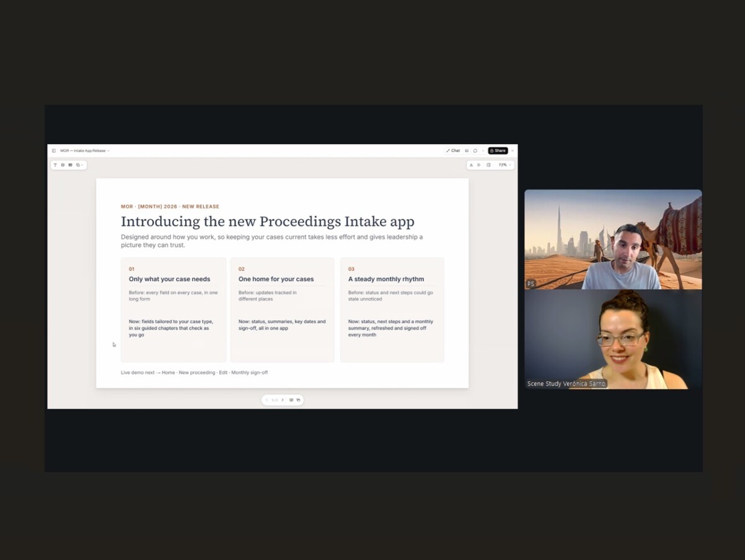Click the 'A steady monthly rhythm' card title
Viewport: 745px width, 560px height.
[x=386, y=279]
